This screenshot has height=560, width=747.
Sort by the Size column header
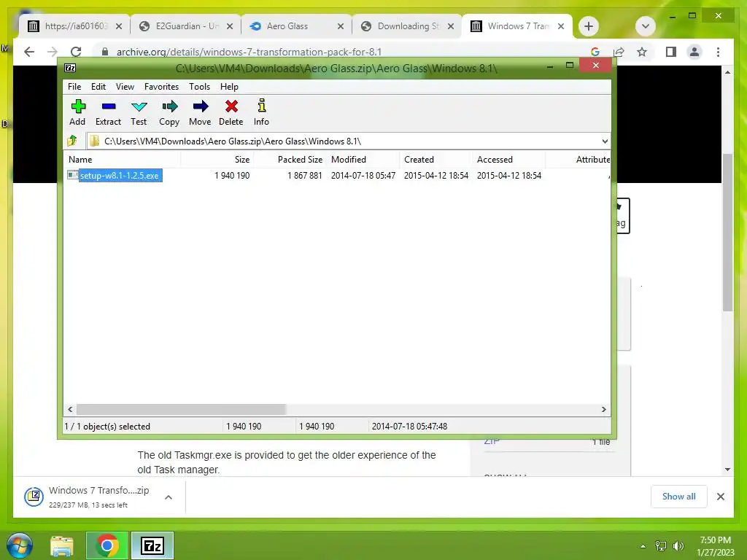click(217, 160)
